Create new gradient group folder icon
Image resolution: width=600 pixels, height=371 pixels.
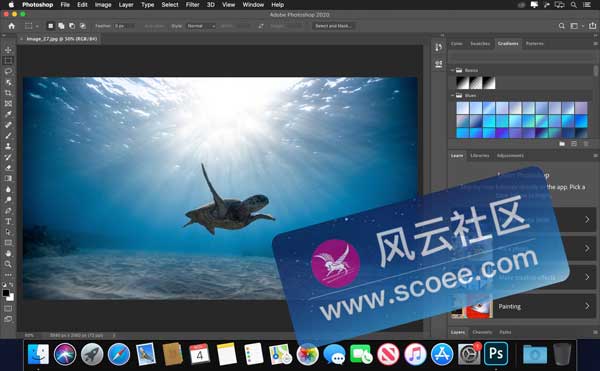pos(562,144)
